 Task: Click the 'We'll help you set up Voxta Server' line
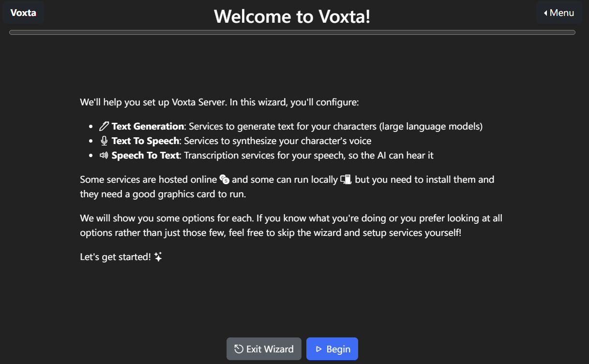(219, 102)
